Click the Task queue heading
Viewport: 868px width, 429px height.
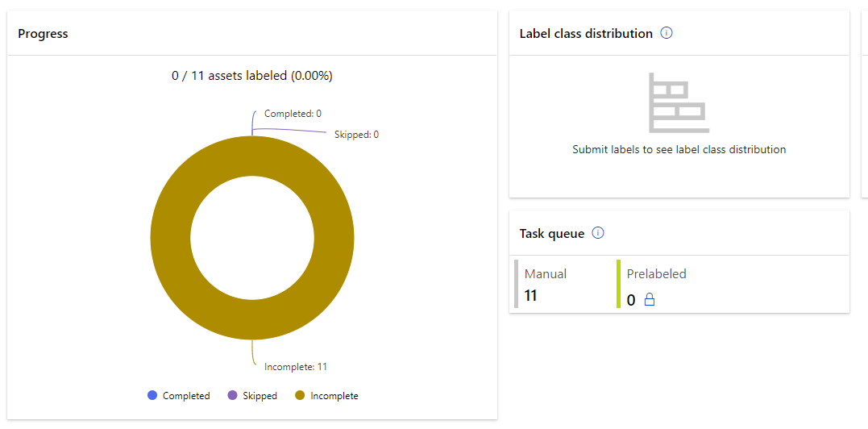tap(552, 234)
